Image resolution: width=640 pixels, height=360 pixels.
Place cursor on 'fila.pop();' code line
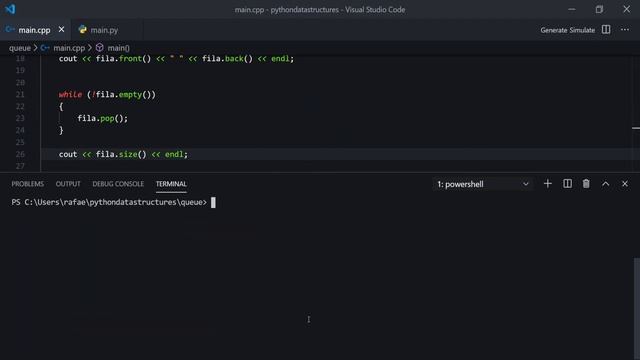[x=102, y=118]
